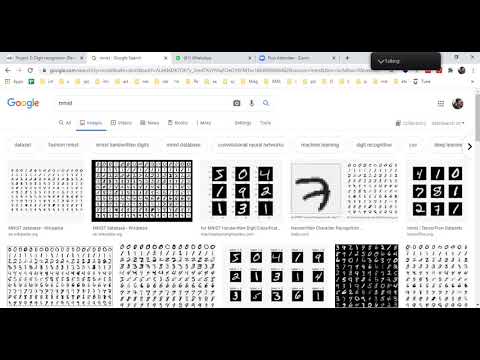Screen dimensions: 480x360
Task: Click the browser forward arrow
Action: (19, 70)
